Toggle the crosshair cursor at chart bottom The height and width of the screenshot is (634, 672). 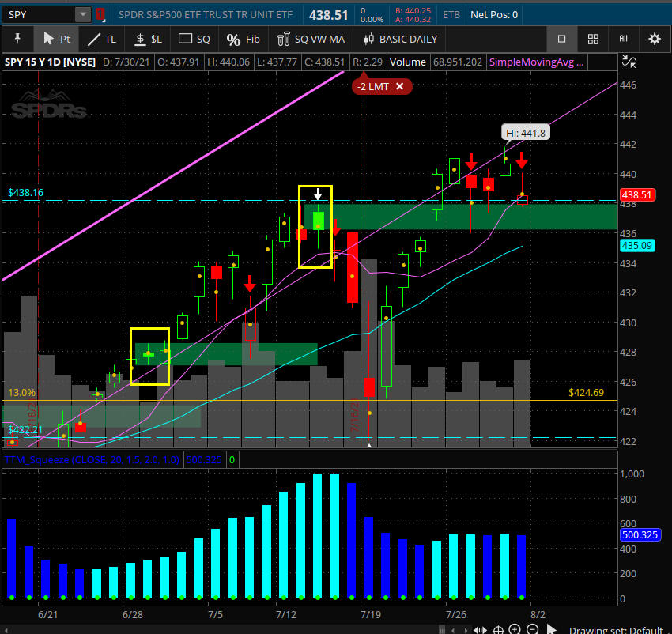tap(497, 629)
